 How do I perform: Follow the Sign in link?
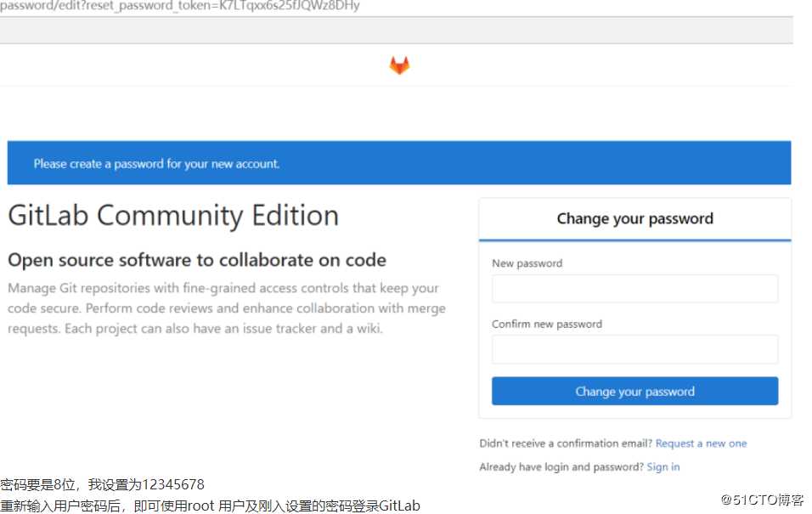pyautogui.click(x=663, y=467)
